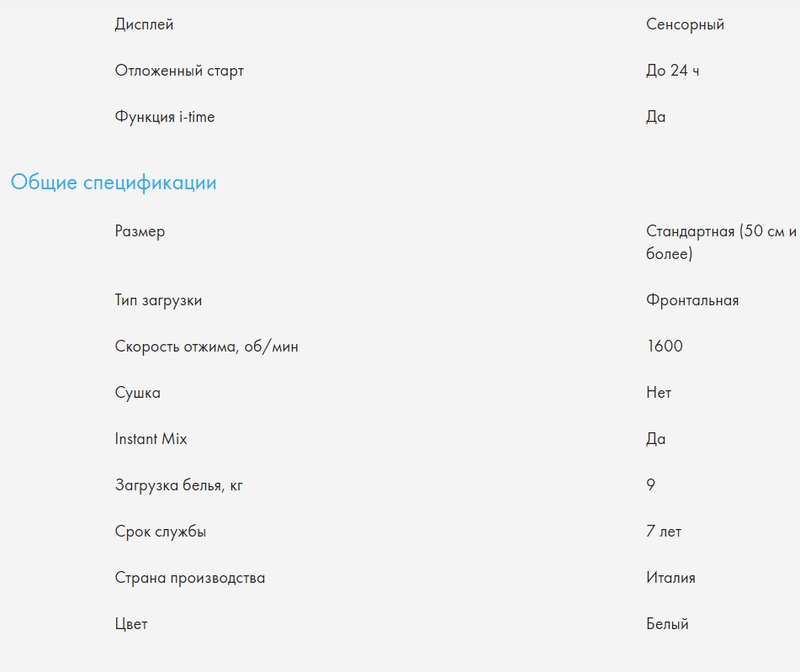Click the "Instant Mix" label
Screen dimensions: 800x672
pos(151,439)
